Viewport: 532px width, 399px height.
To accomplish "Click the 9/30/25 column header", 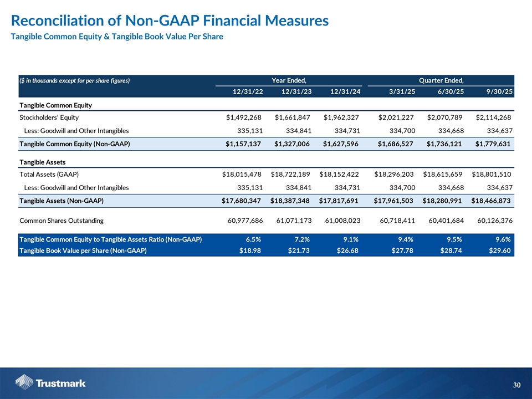I will coord(497,91).
